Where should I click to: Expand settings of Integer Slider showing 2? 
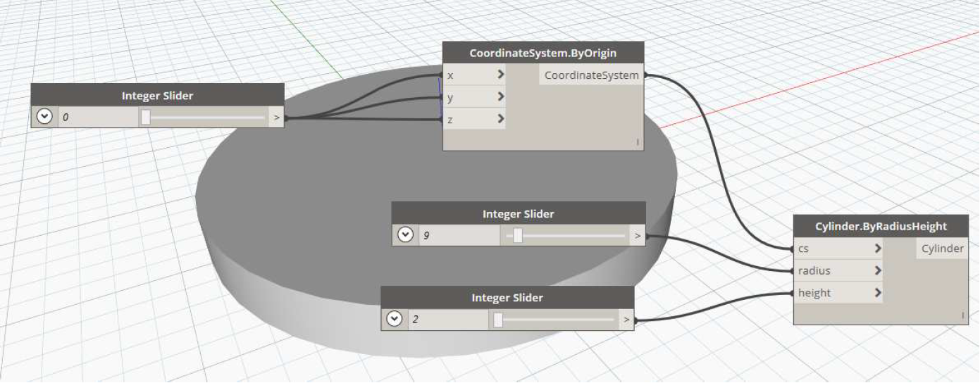(x=395, y=320)
